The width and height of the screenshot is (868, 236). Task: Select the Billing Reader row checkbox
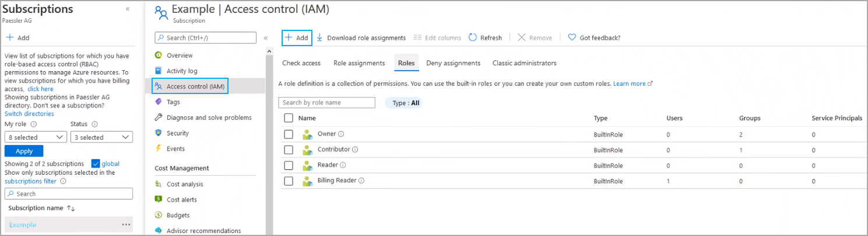pyautogui.click(x=289, y=181)
